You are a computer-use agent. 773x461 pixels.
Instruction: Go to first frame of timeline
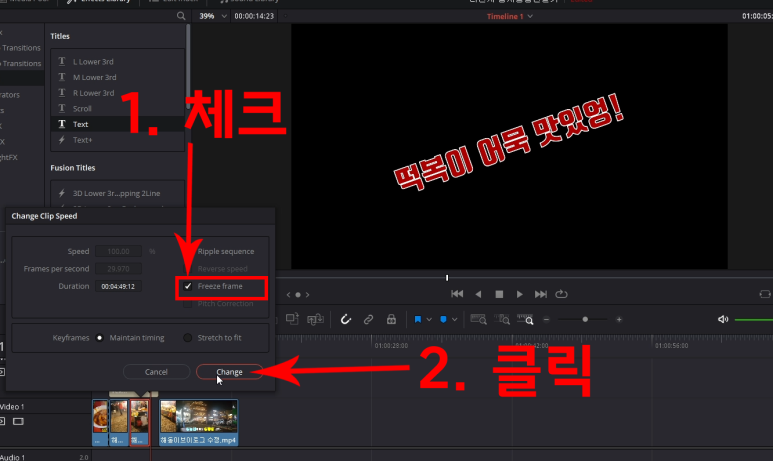(x=457, y=294)
